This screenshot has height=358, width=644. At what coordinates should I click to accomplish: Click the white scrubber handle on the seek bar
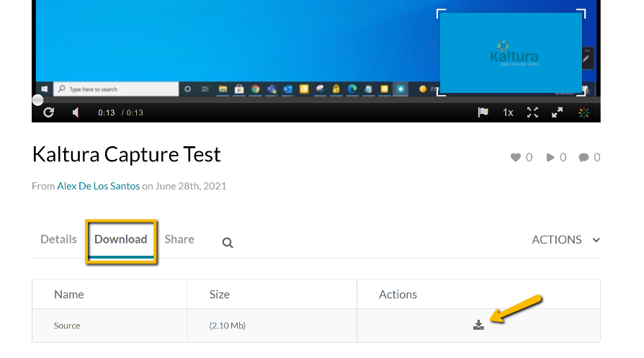pyautogui.click(x=37, y=99)
